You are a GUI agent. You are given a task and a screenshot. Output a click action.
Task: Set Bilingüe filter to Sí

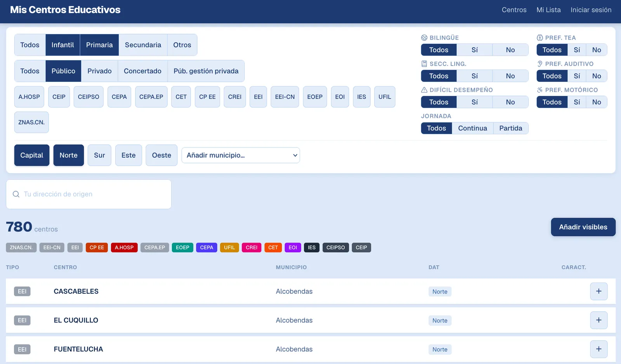(475, 50)
